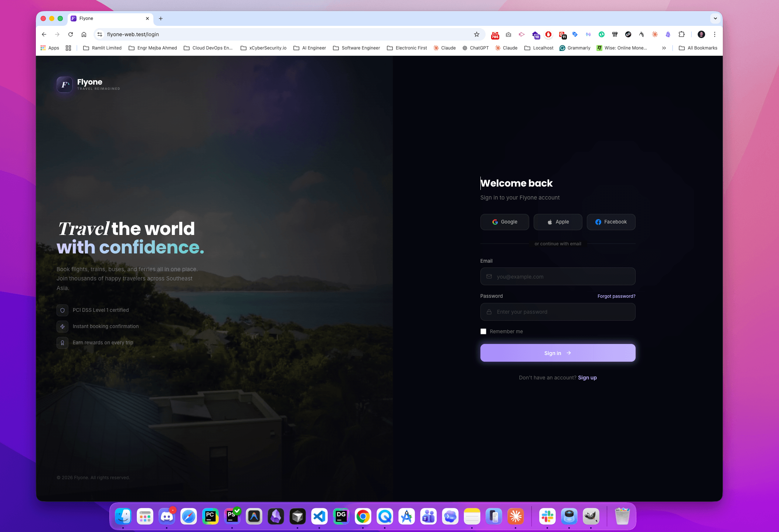Go back with browser back arrow
Image resolution: width=779 pixels, height=532 pixels.
click(44, 34)
